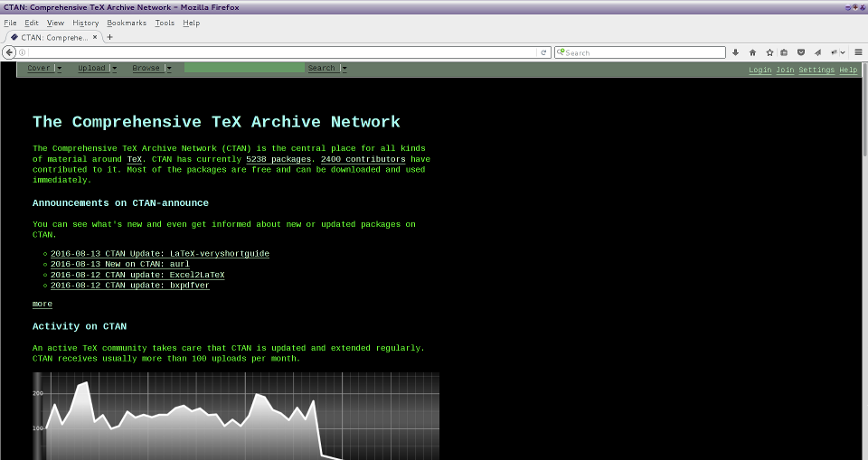Open the Downloads arrow icon
The width and height of the screenshot is (868, 460).
point(735,52)
